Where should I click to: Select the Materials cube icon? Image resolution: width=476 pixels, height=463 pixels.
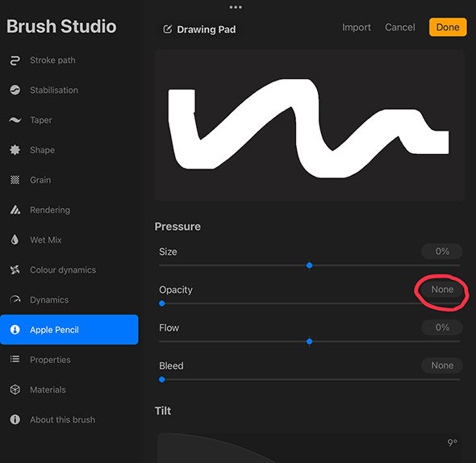point(15,390)
